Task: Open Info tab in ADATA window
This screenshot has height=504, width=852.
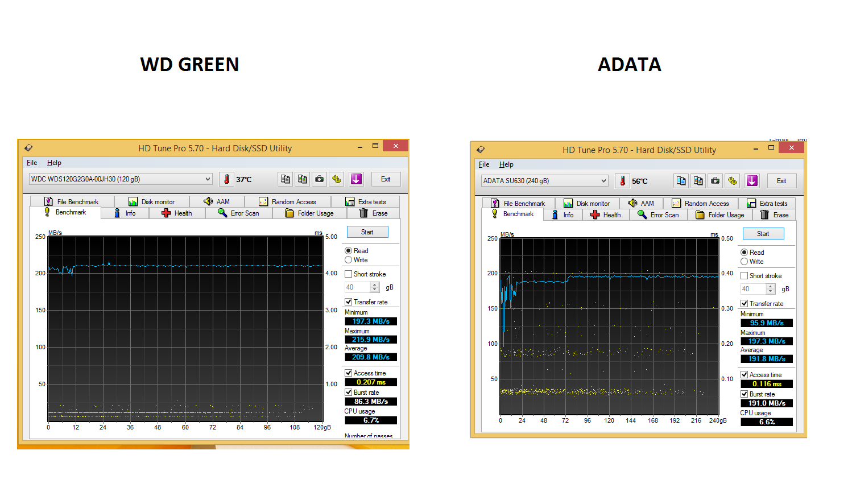Action: tap(563, 215)
